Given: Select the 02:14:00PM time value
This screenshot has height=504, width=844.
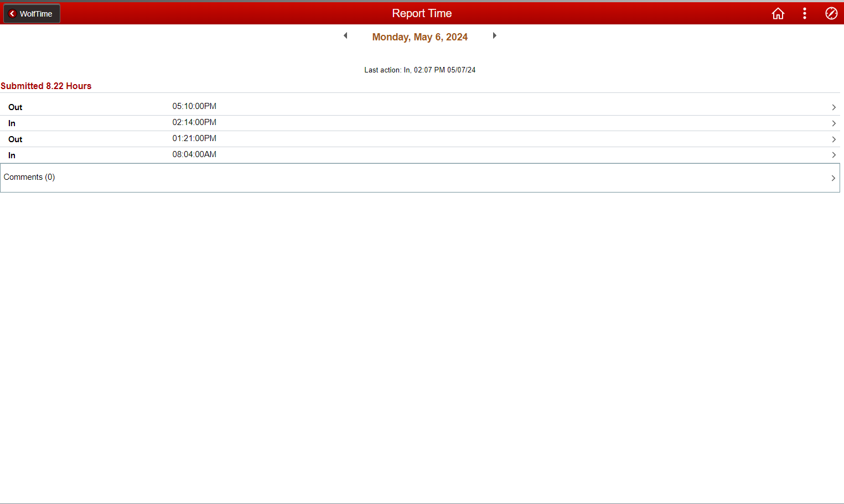Looking at the screenshot, I should [x=194, y=122].
